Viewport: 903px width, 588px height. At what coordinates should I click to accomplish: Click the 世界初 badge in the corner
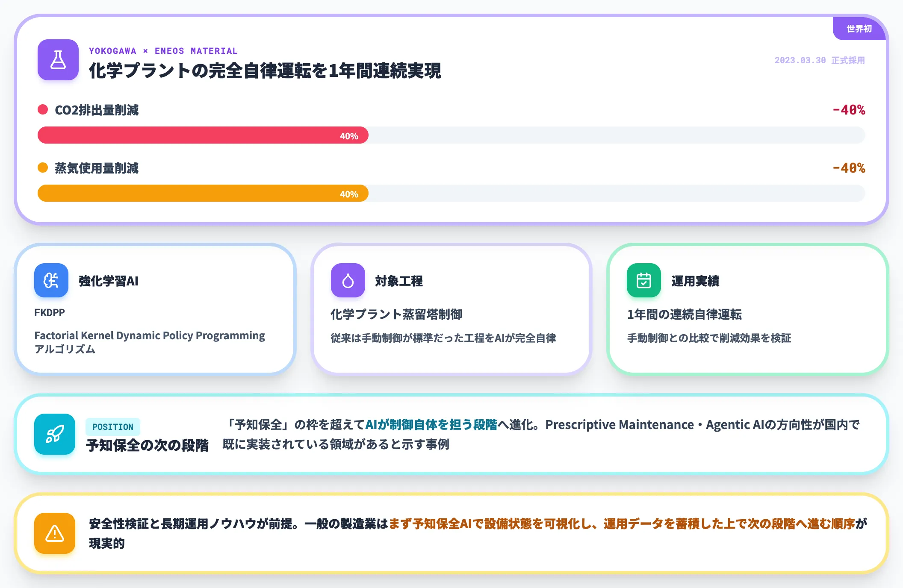859,29
